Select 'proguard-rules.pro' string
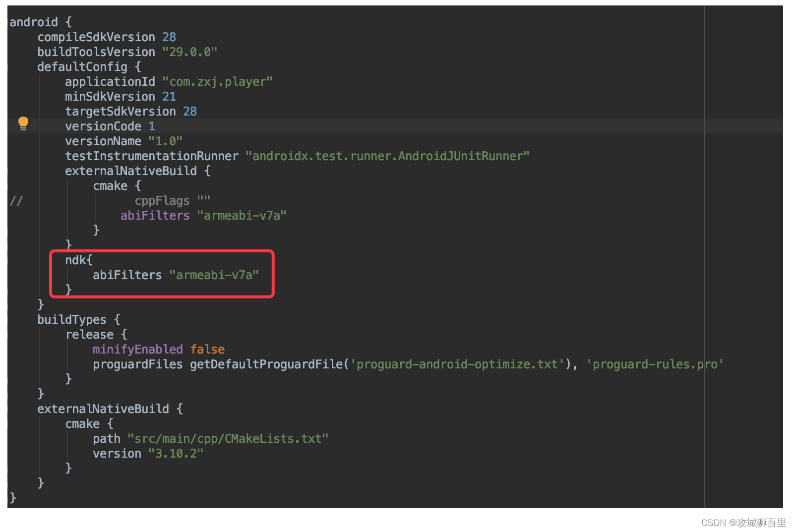 (x=655, y=364)
